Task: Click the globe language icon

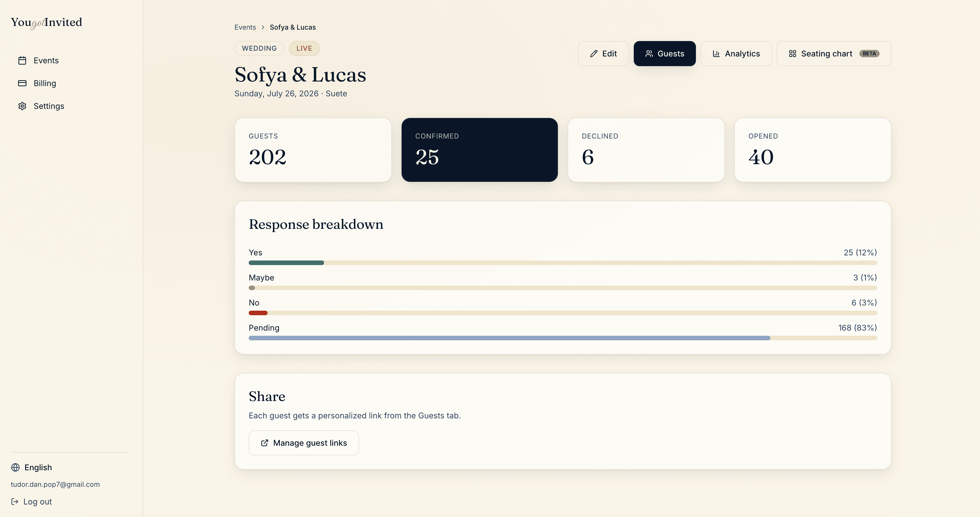Action: pos(15,468)
